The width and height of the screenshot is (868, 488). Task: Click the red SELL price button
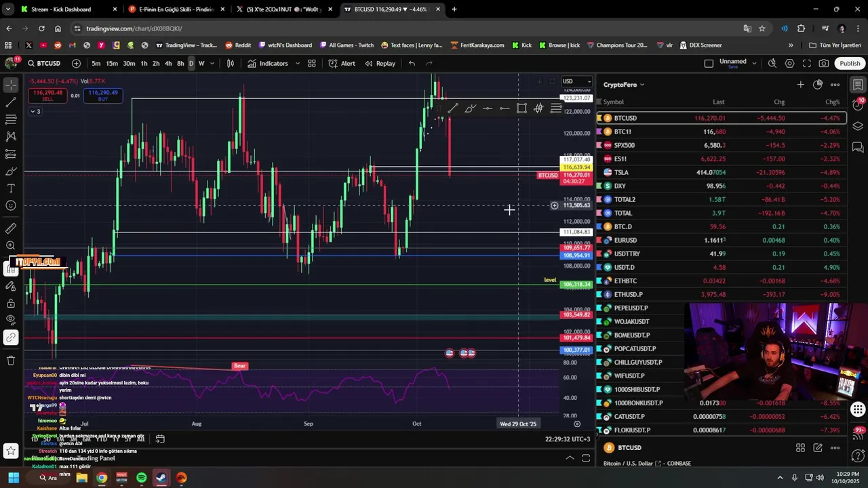point(47,96)
